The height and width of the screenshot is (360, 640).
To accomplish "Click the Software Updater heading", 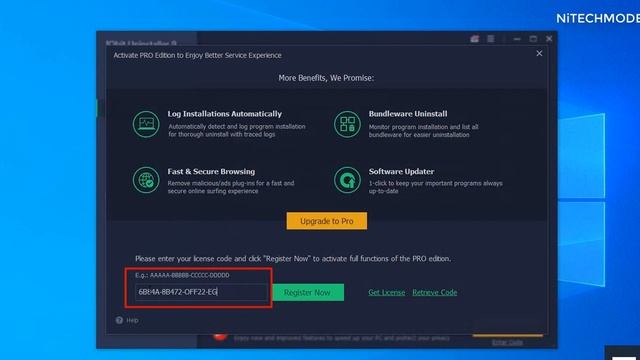I will (401, 171).
